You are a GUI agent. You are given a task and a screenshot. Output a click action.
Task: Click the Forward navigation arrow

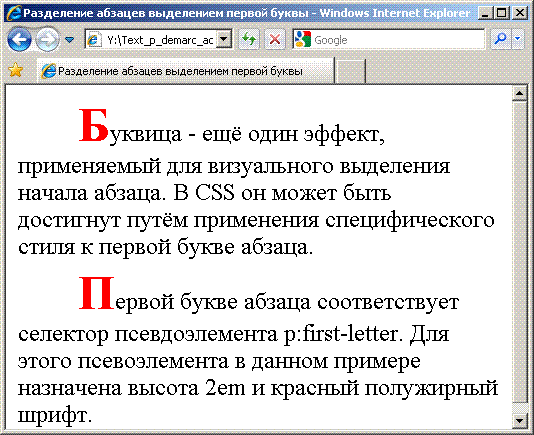[x=47, y=40]
